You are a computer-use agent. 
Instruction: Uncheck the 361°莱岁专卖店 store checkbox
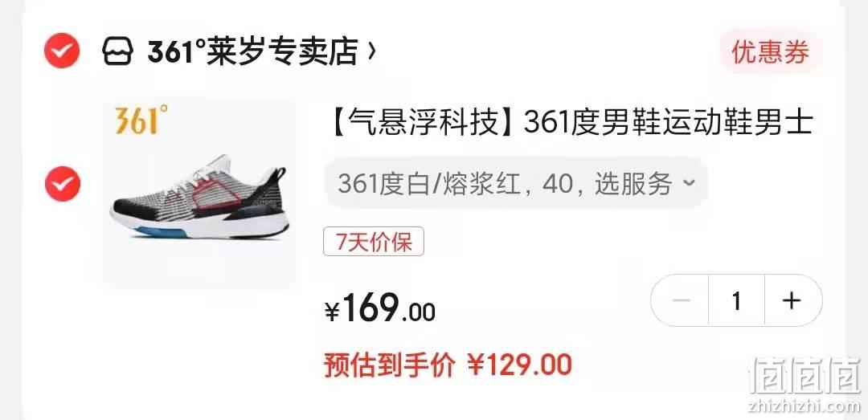[62, 51]
